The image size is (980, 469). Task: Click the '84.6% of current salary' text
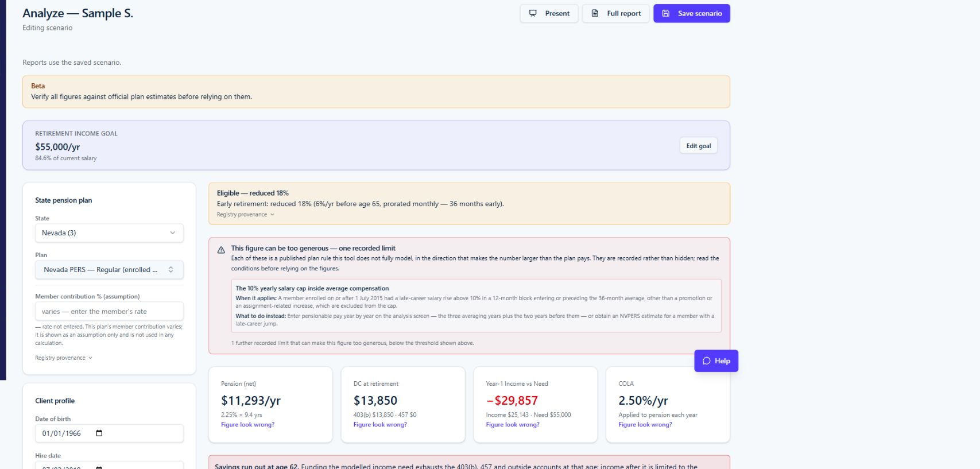pyautogui.click(x=66, y=158)
